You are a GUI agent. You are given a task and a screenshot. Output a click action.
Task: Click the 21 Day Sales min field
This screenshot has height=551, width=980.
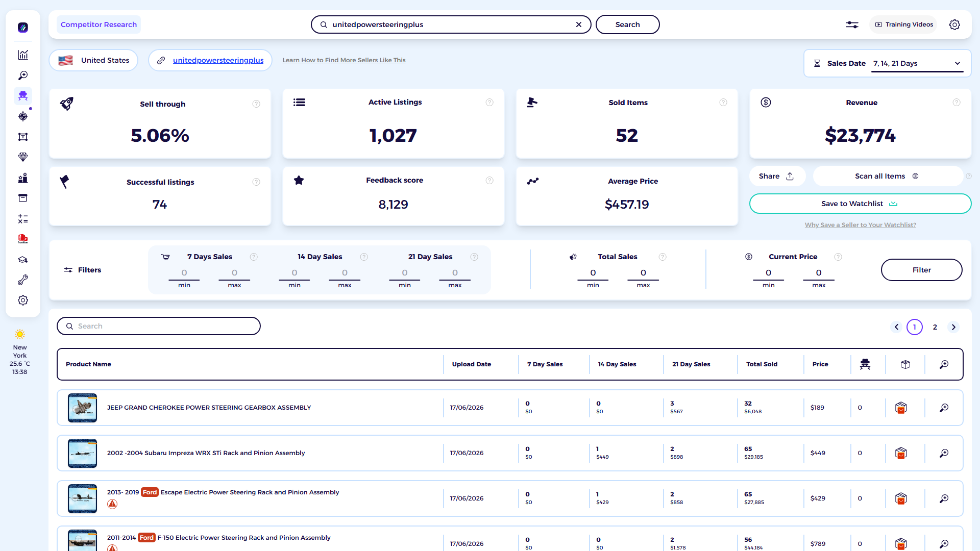(405, 273)
